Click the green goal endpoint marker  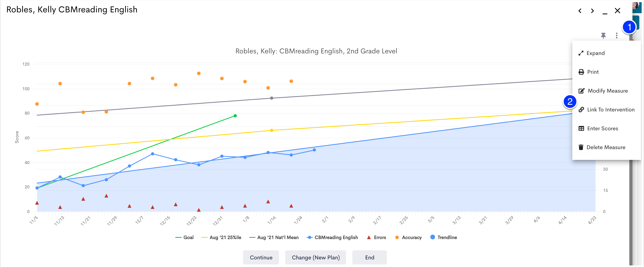point(235,116)
